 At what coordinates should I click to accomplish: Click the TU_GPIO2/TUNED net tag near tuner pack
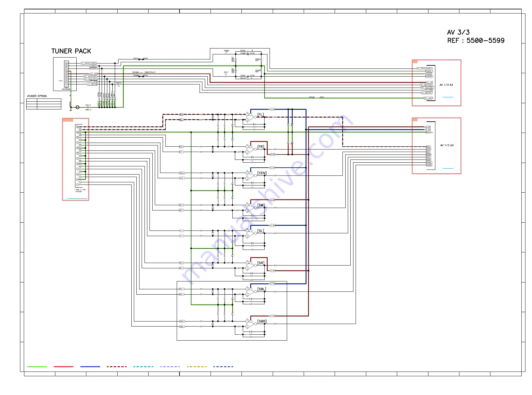coord(89,63)
